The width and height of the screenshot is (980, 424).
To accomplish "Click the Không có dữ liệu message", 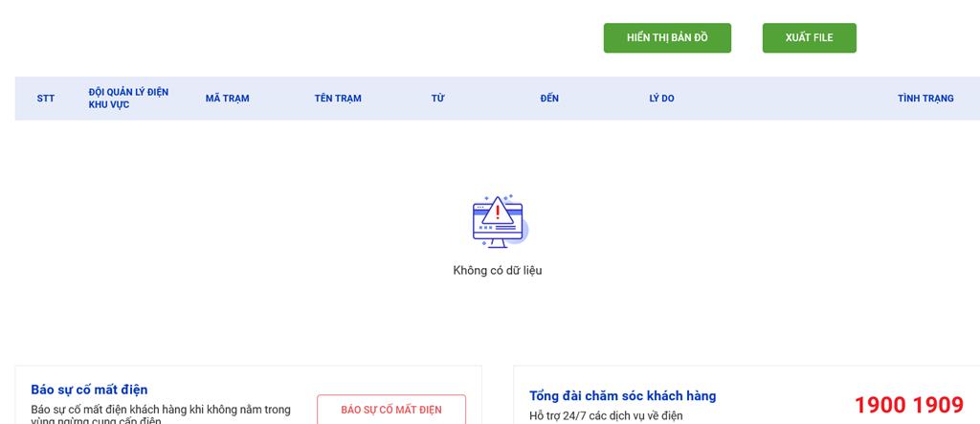I will [498, 271].
